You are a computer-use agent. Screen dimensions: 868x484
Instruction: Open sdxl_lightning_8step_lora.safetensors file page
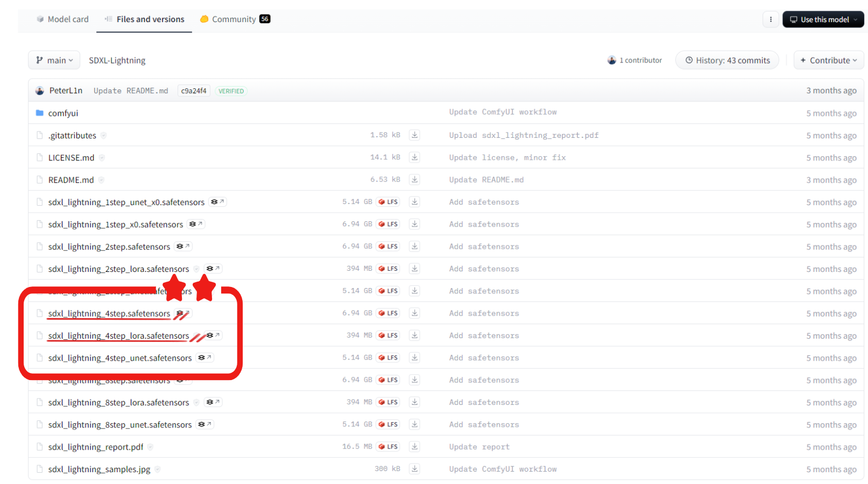[118, 403]
